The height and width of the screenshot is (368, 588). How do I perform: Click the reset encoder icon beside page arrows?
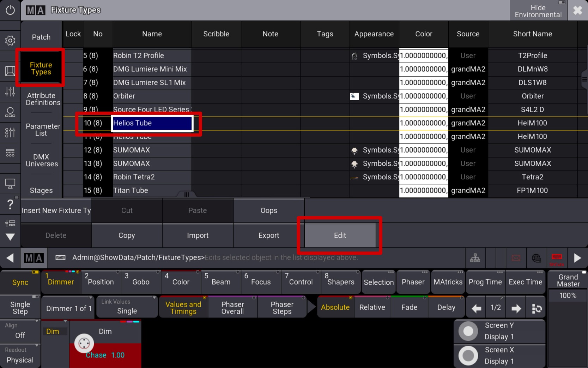click(x=536, y=308)
